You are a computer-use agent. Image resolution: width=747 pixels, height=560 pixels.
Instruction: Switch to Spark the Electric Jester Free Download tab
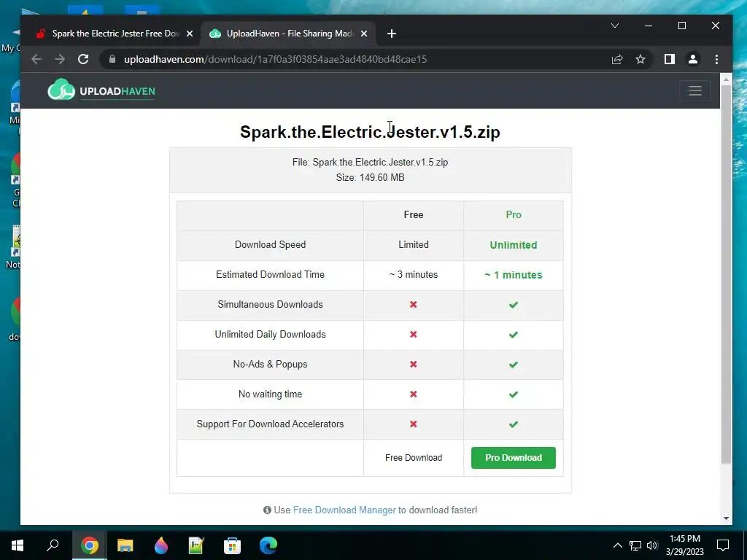click(x=115, y=34)
